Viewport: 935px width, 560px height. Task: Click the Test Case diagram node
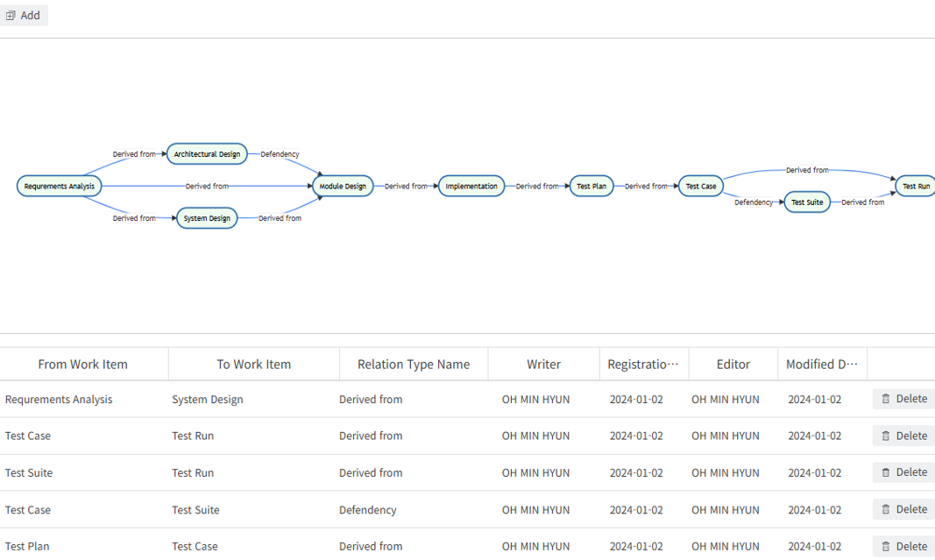coord(700,186)
